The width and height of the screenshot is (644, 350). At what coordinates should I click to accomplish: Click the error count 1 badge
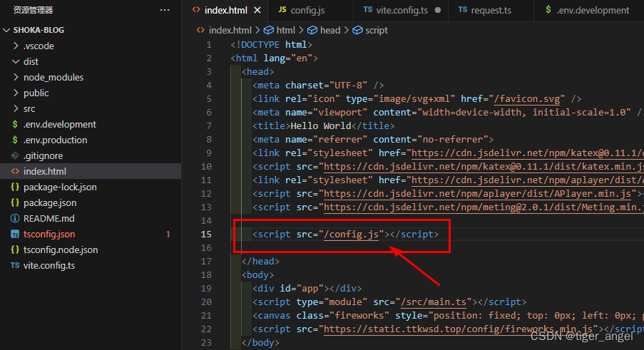click(x=168, y=235)
